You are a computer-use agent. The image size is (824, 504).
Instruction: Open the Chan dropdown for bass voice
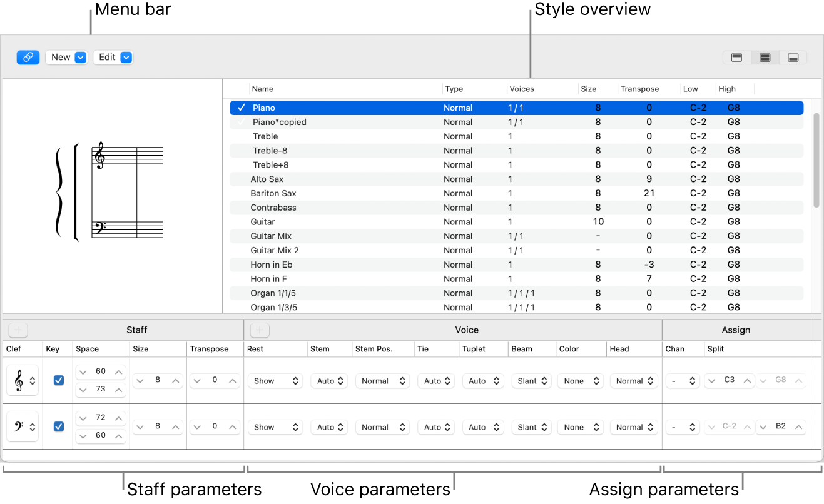682,427
